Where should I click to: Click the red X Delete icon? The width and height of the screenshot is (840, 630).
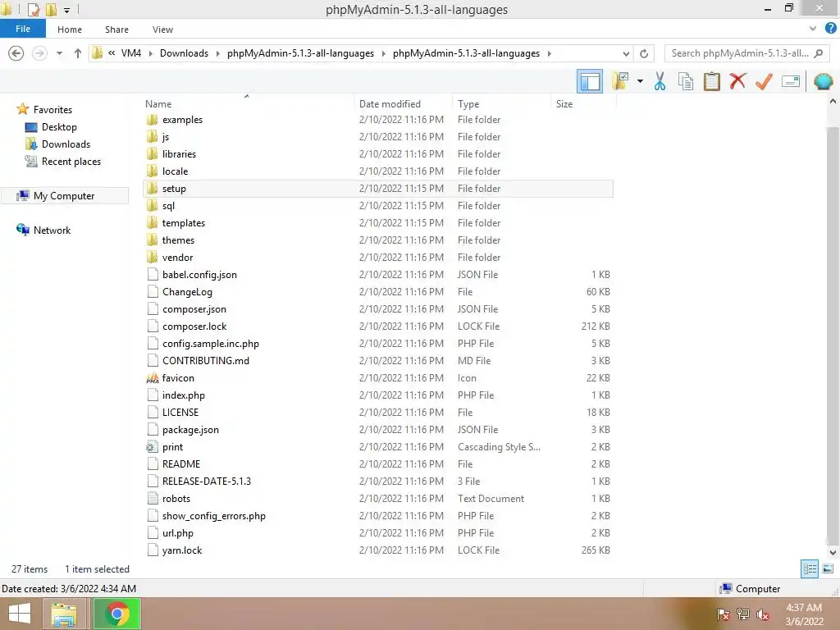(737, 81)
